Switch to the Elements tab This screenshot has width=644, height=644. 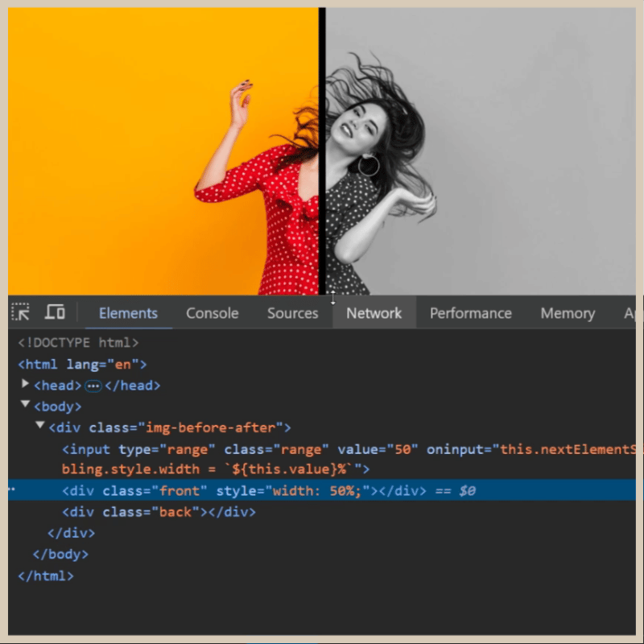[x=128, y=313]
